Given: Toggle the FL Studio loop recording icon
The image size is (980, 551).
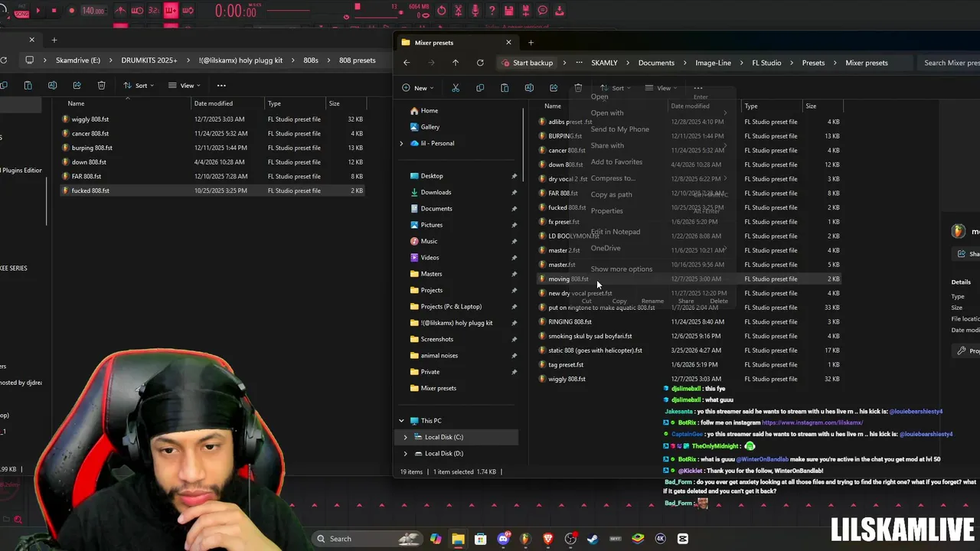Looking at the screenshot, I should tap(188, 11).
